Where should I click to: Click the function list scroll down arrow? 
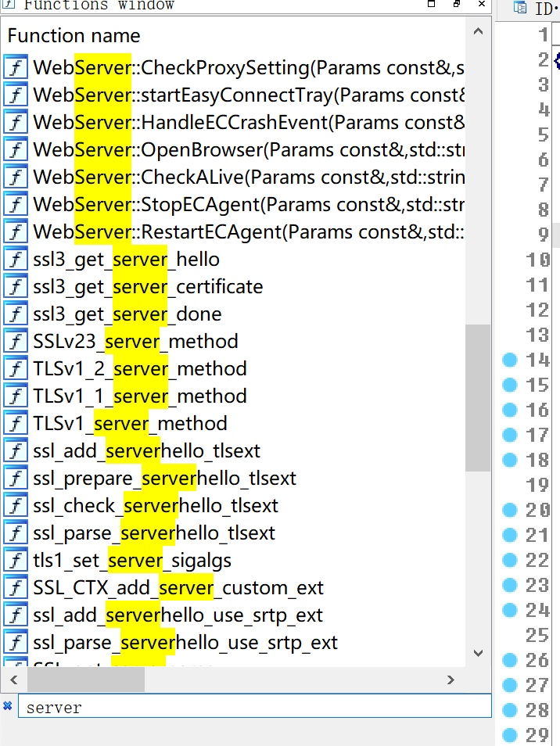[478, 653]
